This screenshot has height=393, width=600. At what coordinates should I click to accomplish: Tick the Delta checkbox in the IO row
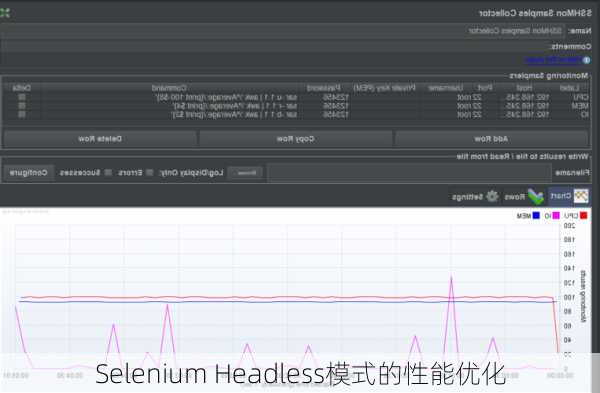[22, 114]
